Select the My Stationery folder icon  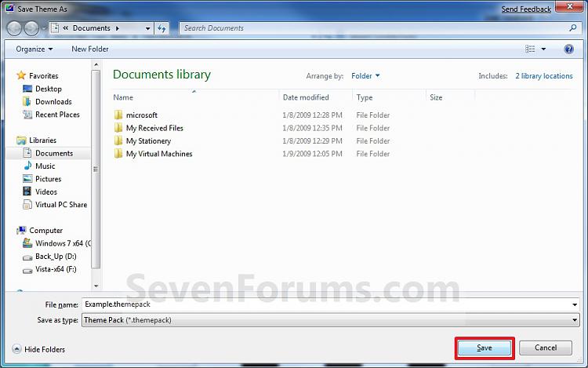pyautogui.click(x=118, y=140)
